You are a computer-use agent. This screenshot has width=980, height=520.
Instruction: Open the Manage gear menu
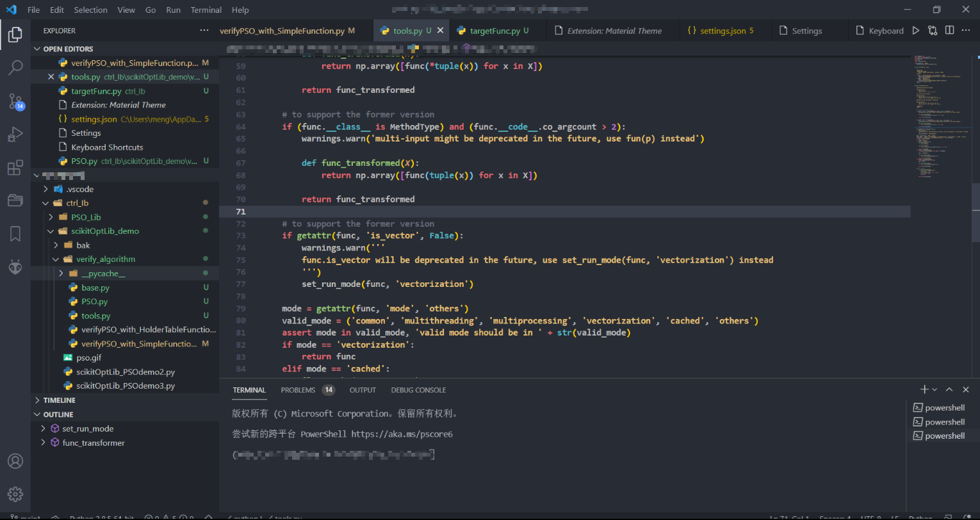click(15, 494)
